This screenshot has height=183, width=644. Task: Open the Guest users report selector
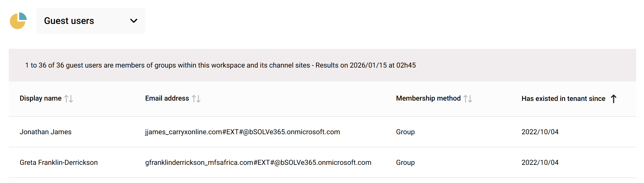[91, 21]
